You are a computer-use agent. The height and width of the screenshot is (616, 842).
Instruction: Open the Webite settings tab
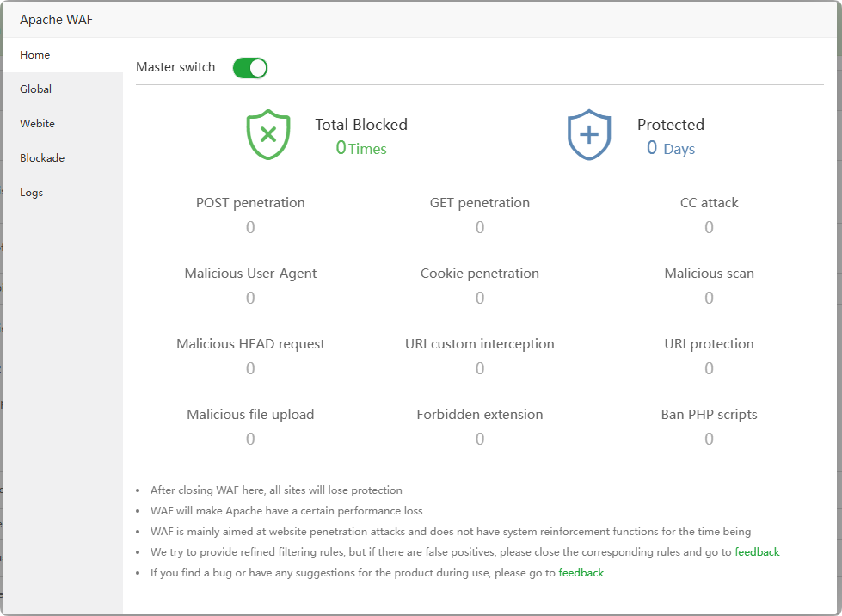pos(38,124)
